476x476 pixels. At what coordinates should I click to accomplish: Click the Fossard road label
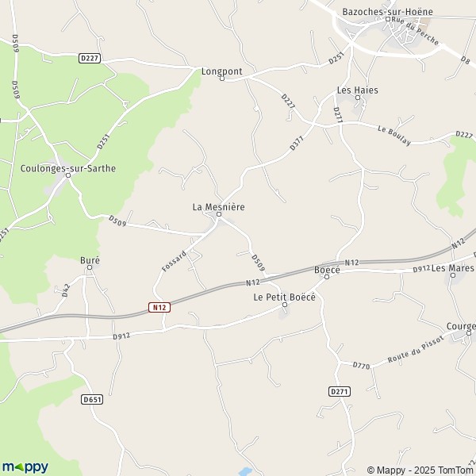pyautogui.click(x=175, y=261)
